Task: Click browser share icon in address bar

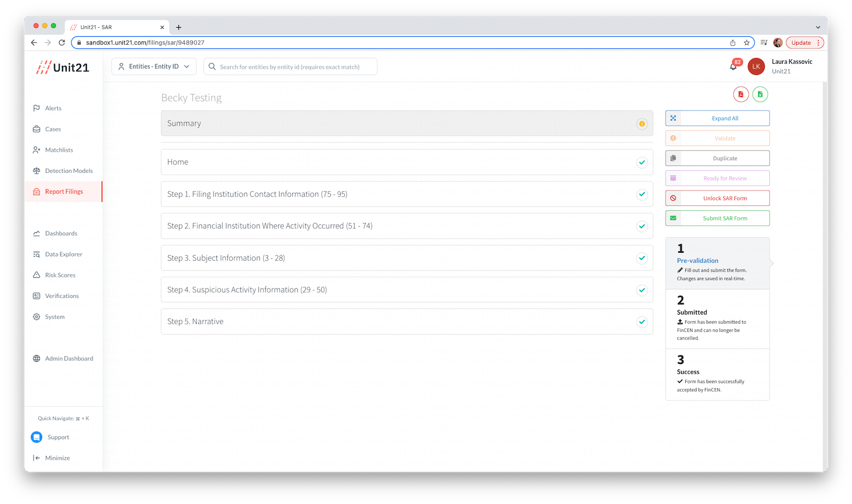Action: (x=733, y=43)
